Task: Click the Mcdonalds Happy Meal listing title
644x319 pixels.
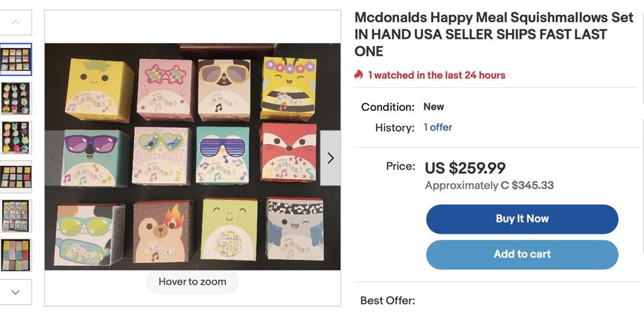Action: (x=493, y=34)
